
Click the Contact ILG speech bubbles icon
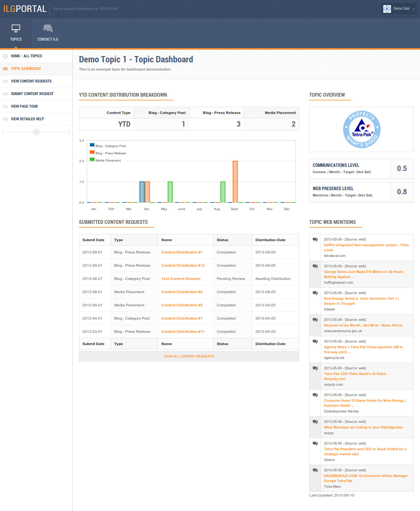48,28
